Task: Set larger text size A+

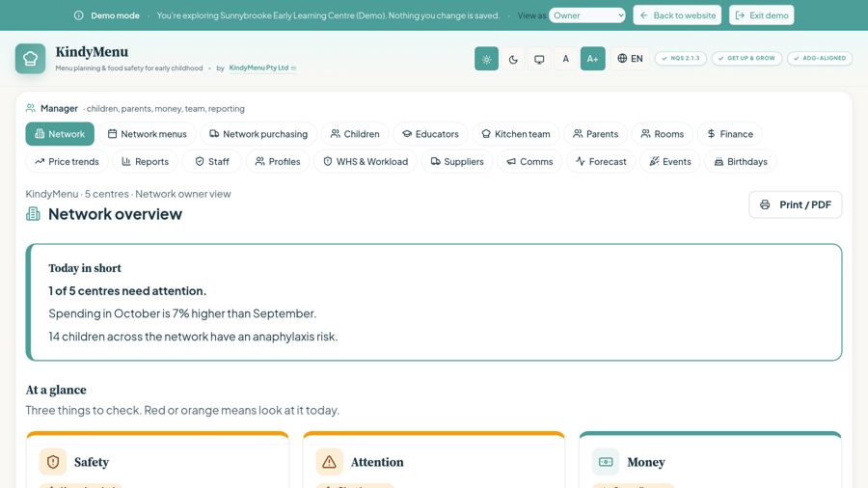Action: [x=592, y=59]
